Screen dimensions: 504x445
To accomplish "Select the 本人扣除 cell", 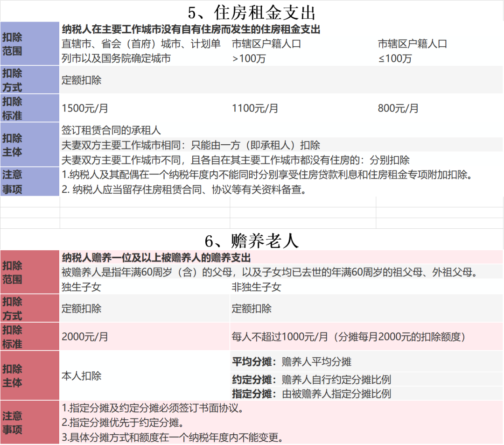I will [82, 376].
